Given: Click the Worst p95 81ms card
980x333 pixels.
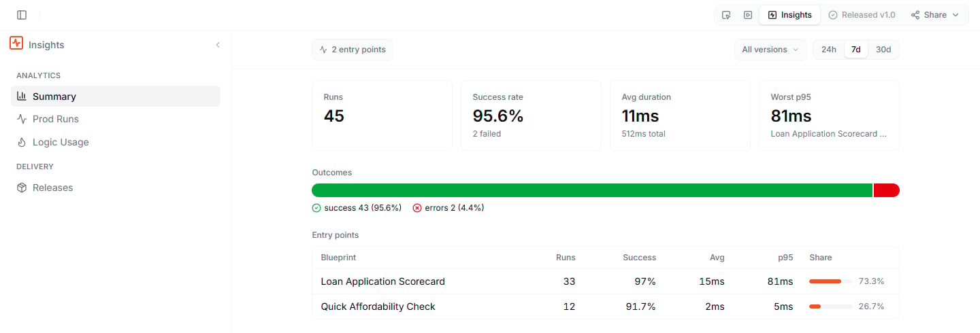Looking at the screenshot, I should (x=829, y=116).
